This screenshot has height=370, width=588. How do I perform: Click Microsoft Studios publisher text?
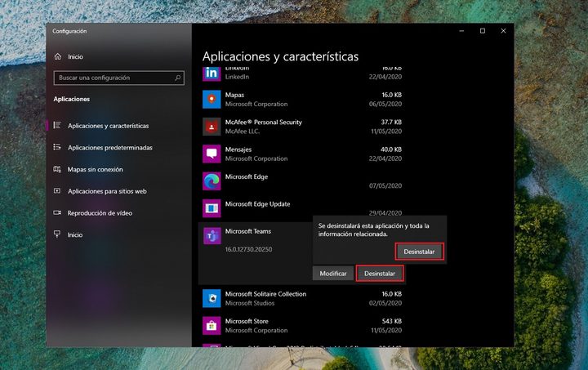click(x=250, y=303)
